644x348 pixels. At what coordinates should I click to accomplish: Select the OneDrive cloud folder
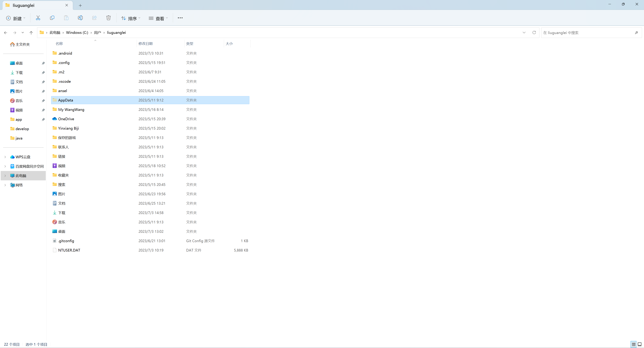point(150,119)
